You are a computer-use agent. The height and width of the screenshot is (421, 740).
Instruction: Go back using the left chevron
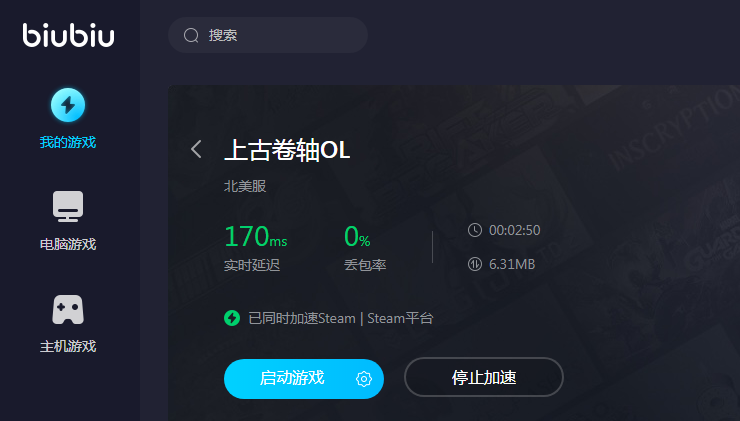click(196, 149)
